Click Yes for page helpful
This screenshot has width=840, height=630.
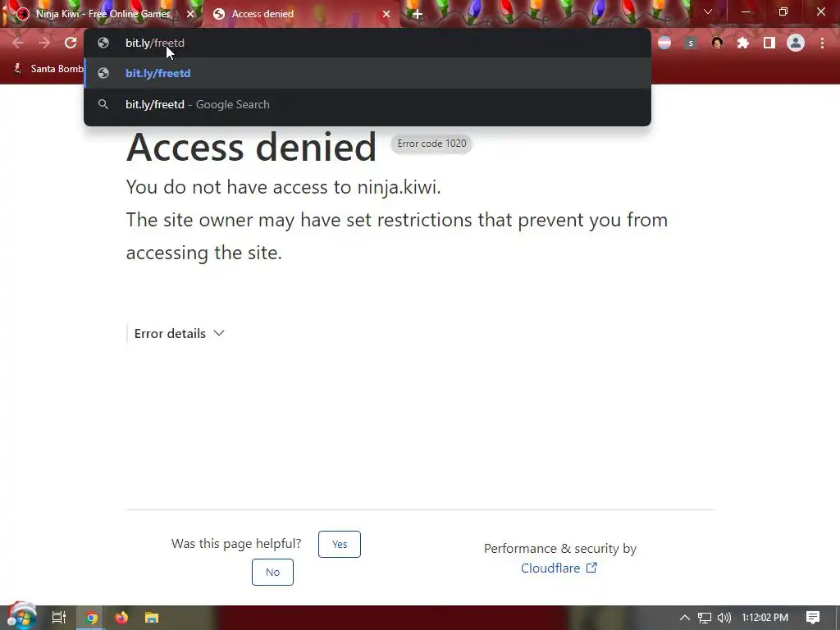coord(340,544)
